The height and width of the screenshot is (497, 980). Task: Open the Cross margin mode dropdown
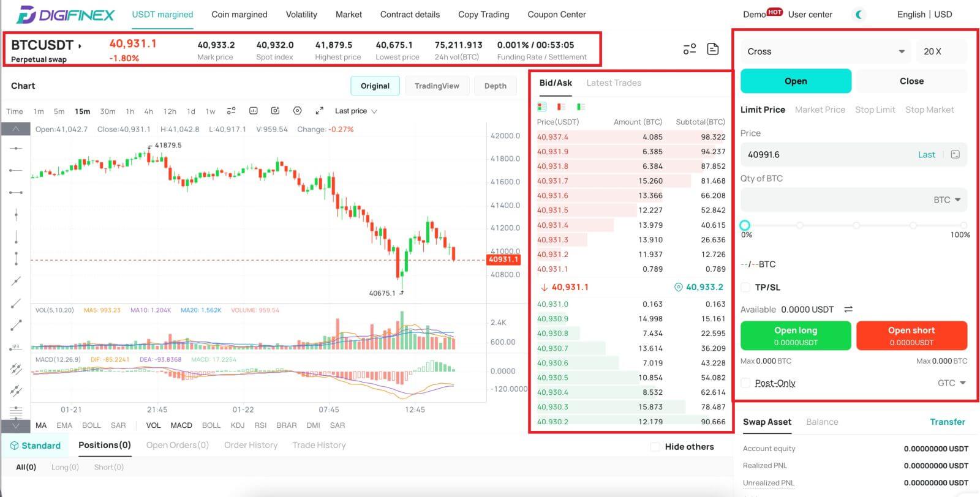pos(826,51)
